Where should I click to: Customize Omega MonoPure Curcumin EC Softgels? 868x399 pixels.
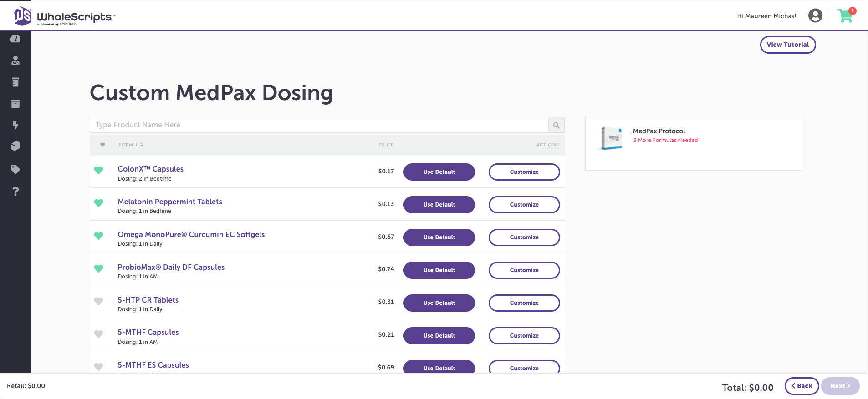coord(524,237)
